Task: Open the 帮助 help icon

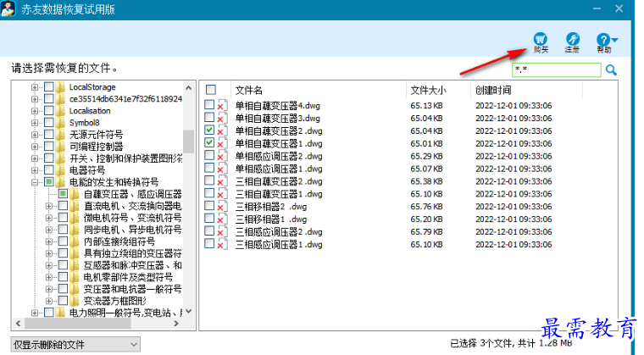Action: tap(603, 40)
